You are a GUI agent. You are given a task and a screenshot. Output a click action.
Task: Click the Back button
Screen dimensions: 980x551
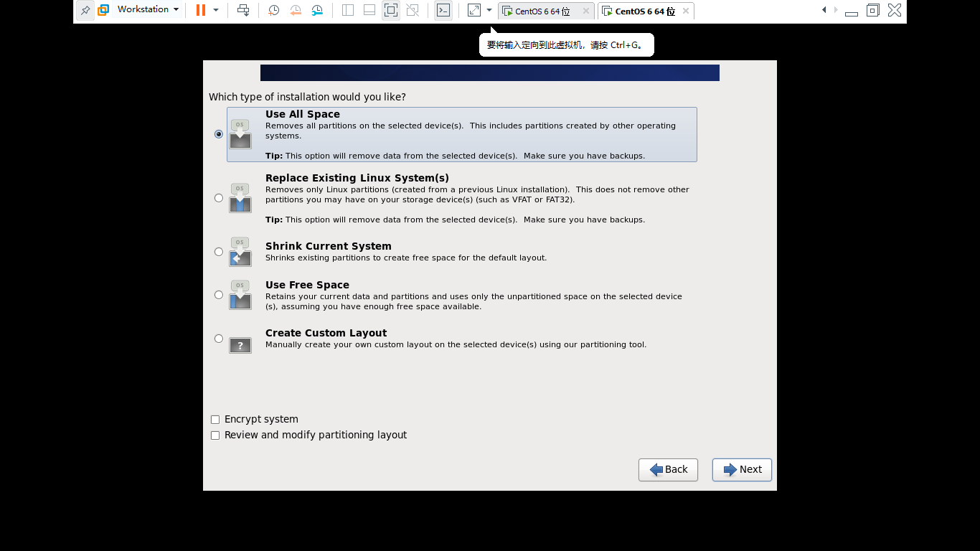[x=668, y=469]
